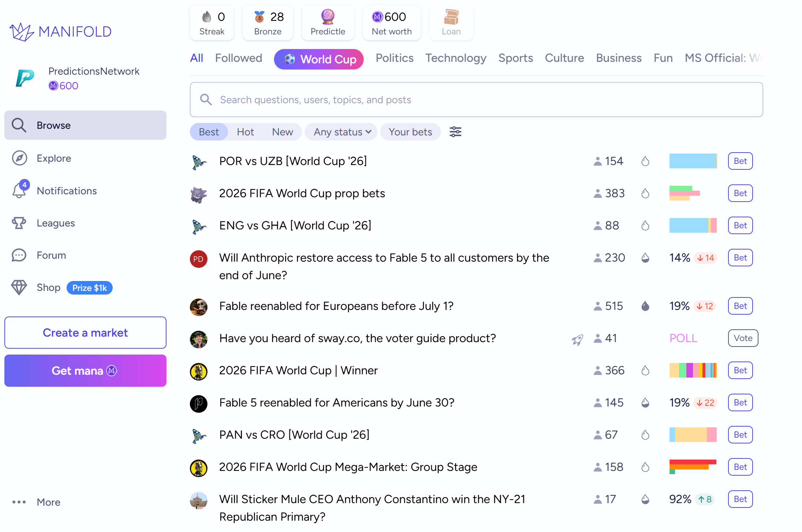The height and width of the screenshot is (532, 802).
Task: Open the Technology topic tab
Action: (456, 58)
